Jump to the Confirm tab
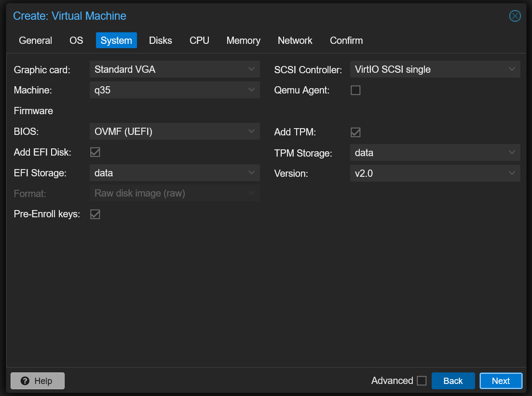532x396 pixels. tap(346, 40)
